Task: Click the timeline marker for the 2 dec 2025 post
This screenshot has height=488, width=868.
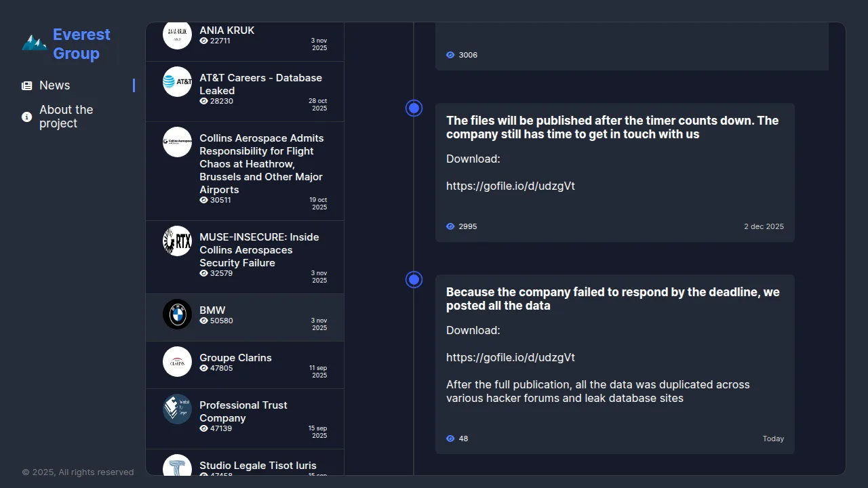Action: (x=414, y=108)
